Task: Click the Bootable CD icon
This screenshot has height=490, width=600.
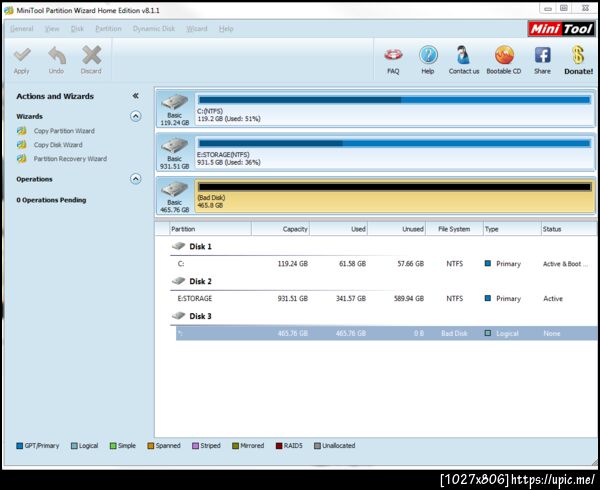Action: pyautogui.click(x=504, y=55)
